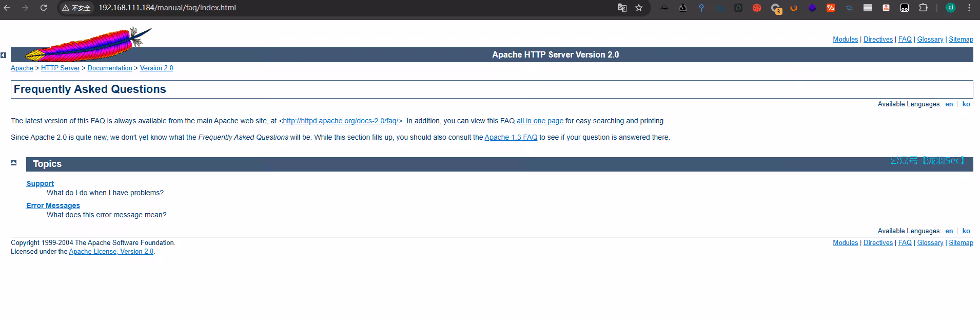This screenshot has height=320, width=980.
Task: Click the browser address bar URL
Action: (167, 8)
